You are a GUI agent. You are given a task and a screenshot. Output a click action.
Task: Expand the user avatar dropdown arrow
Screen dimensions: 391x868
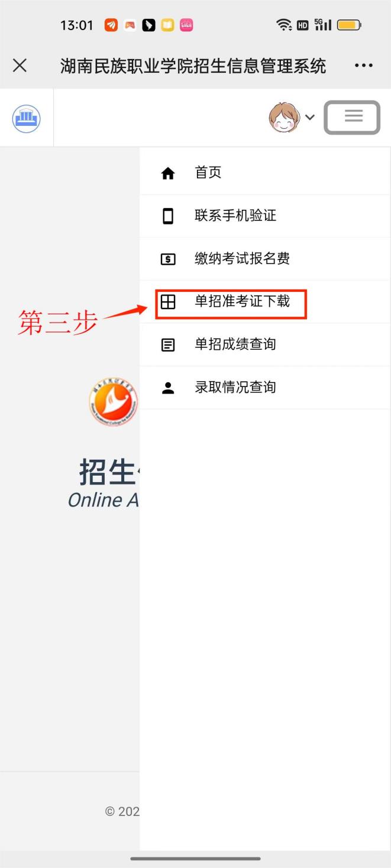pos(310,117)
